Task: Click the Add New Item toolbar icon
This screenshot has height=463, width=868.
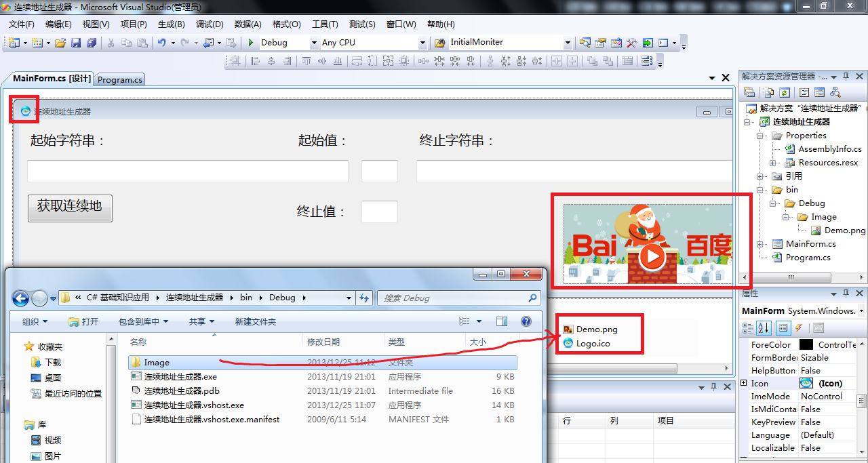Action: click(37, 43)
